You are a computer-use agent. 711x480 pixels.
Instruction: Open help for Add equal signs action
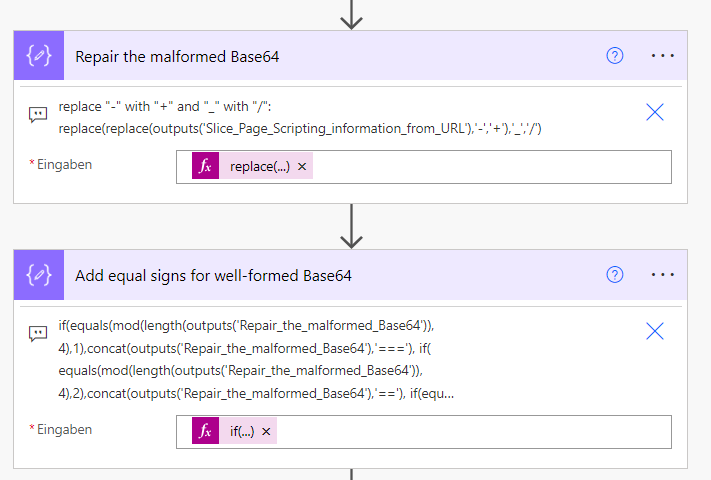(614, 275)
